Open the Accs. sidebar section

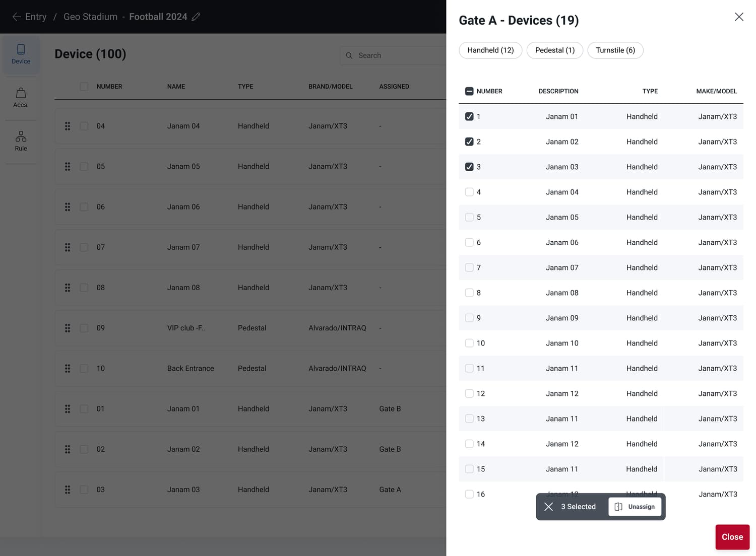pyautogui.click(x=21, y=98)
